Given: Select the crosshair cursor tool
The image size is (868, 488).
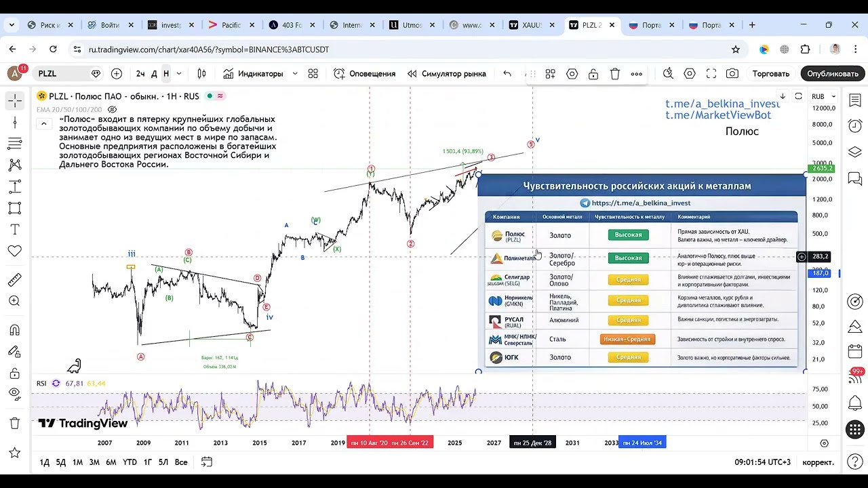Looking at the screenshot, I should pos(15,101).
